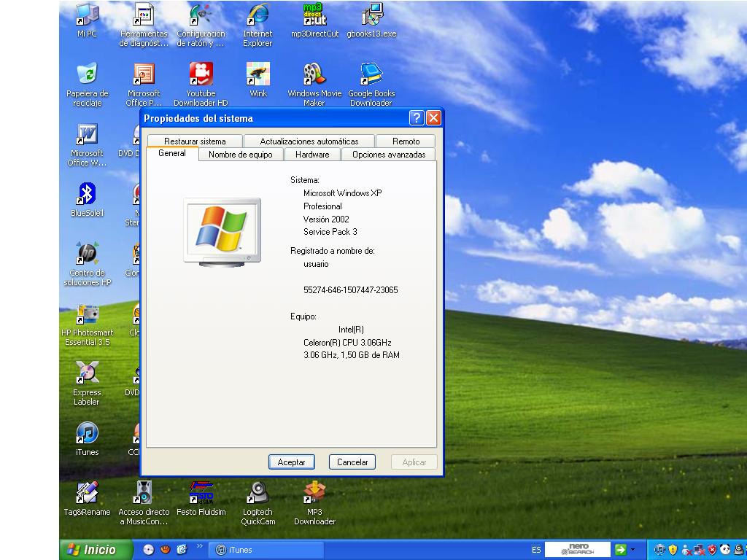747x560 pixels.
Task: Switch to Restaurar sistema tab
Action: click(x=195, y=141)
